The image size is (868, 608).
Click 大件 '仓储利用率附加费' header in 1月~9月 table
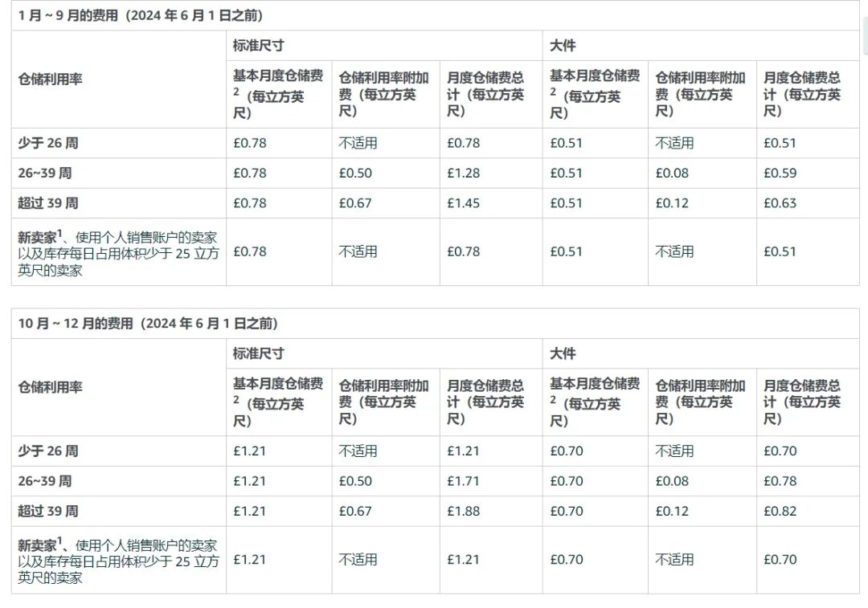pos(700,94)
